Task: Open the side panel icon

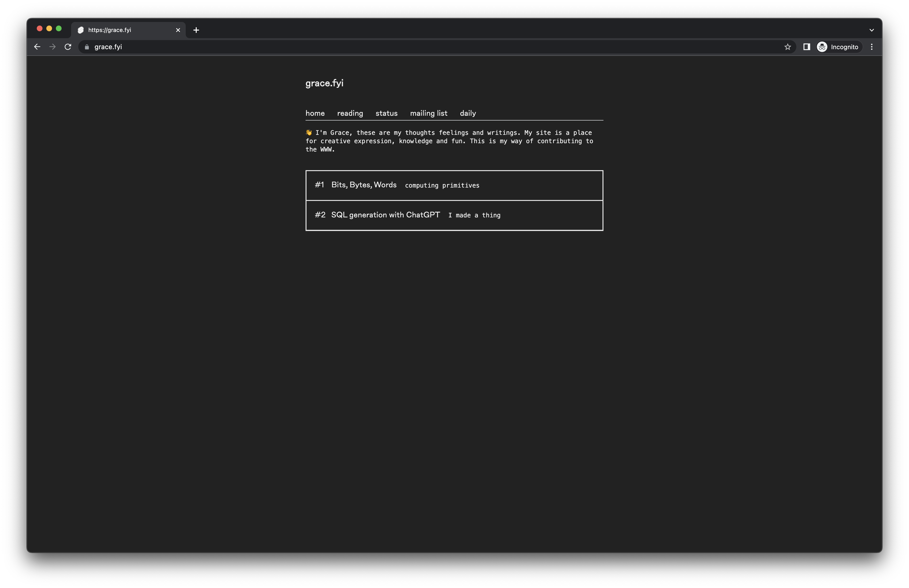Action: 807,47
